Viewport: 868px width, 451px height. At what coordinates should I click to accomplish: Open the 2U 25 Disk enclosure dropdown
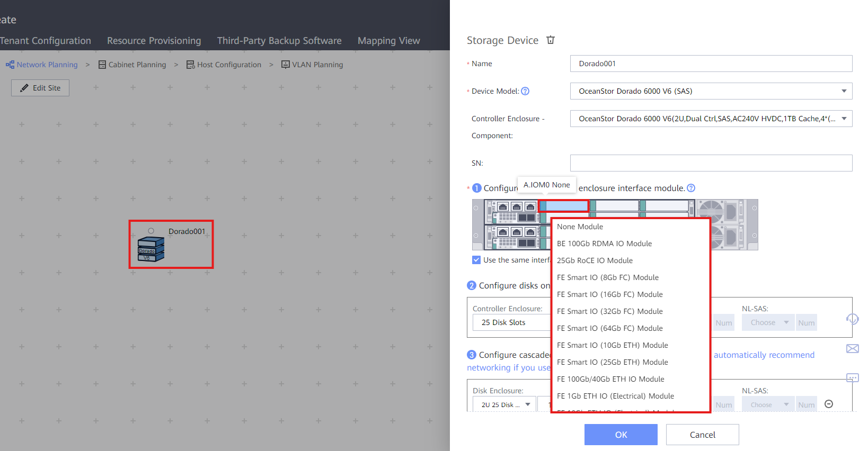click(504, 404)
